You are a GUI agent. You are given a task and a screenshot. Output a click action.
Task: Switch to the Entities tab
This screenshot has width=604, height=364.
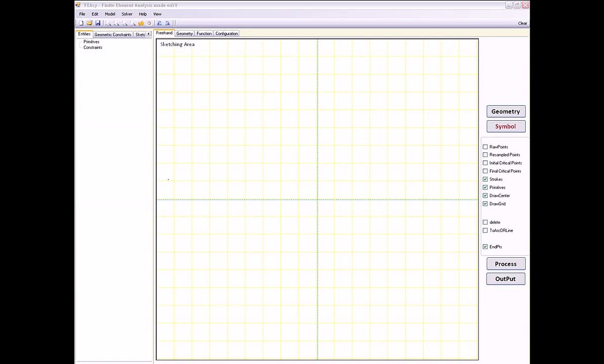click(84, 34)
